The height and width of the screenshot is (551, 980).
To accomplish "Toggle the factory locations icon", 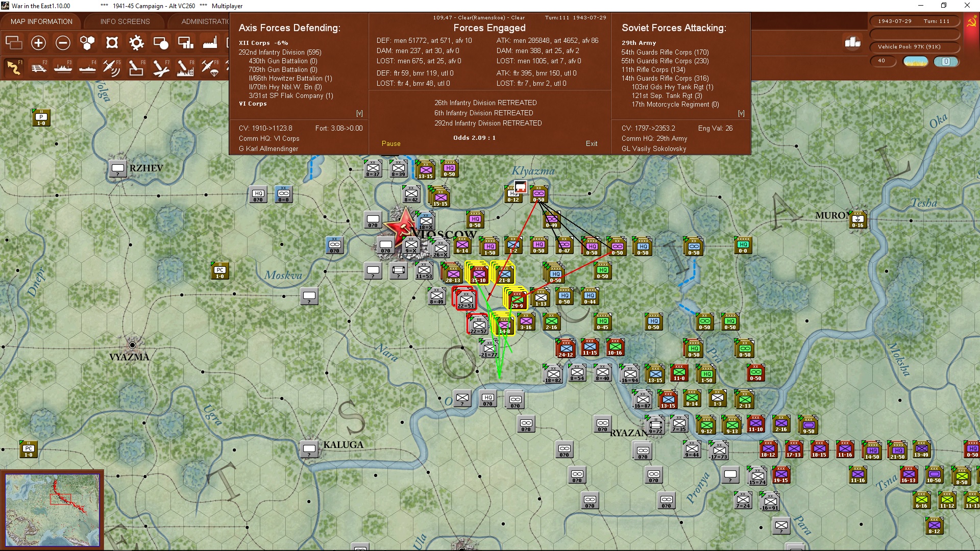I will (x=210, y=43).
